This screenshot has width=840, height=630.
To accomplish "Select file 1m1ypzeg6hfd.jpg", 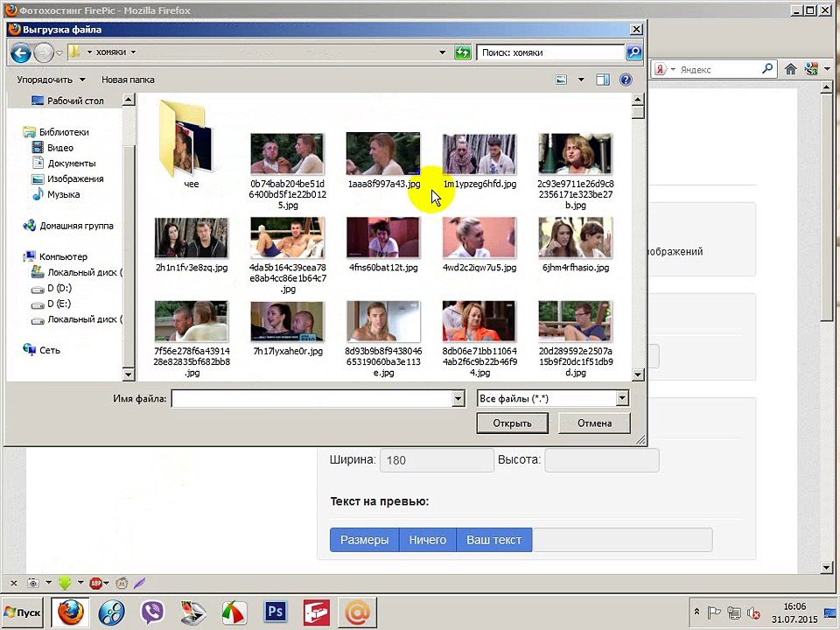I will click(479, 160).
